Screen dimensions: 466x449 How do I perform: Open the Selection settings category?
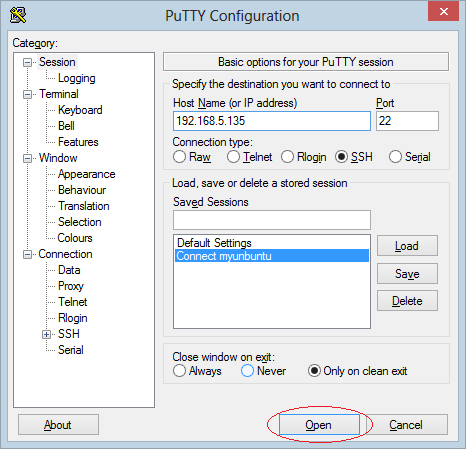pos(80,222)
